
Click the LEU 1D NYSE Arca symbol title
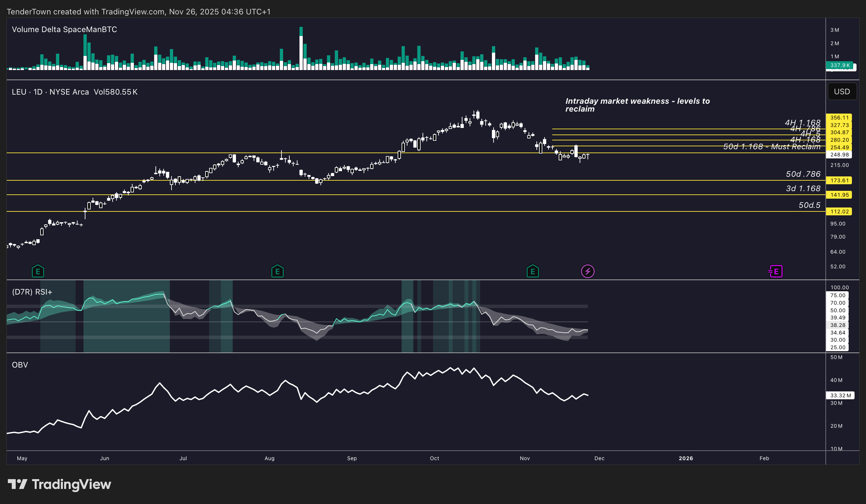[50, 92]
